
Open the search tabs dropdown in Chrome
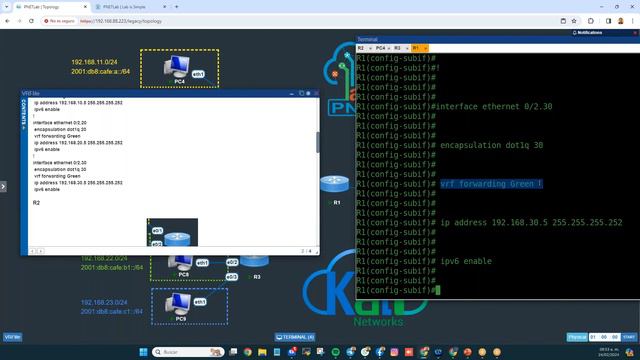pyautogui.click(x=6, y=7)
